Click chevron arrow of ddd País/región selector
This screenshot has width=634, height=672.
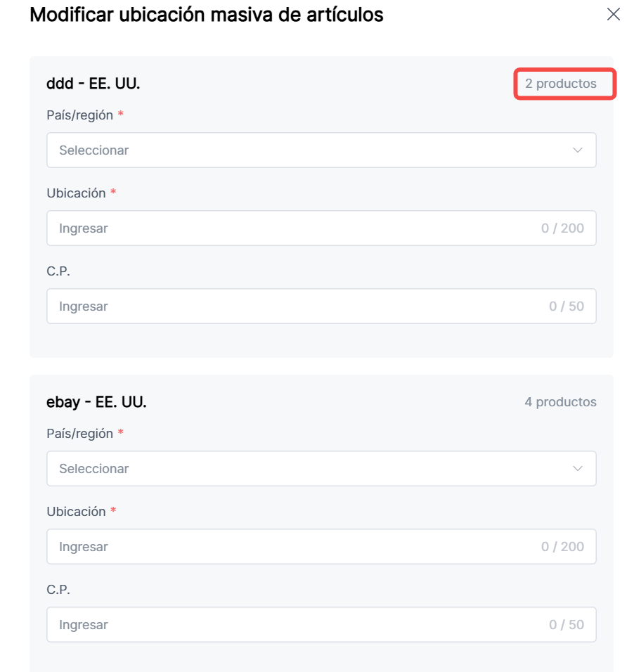[x=578, y=150]
